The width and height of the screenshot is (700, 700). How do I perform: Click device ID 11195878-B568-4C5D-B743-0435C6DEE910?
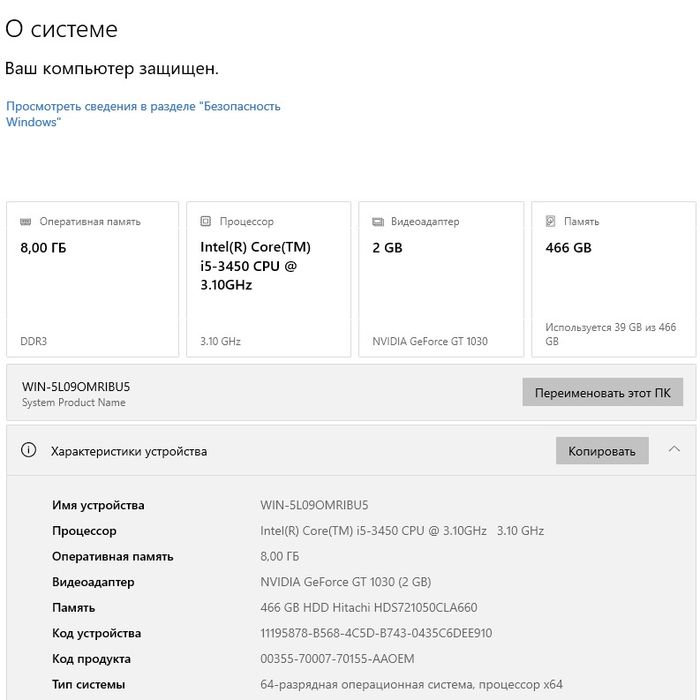pos(376,633)
